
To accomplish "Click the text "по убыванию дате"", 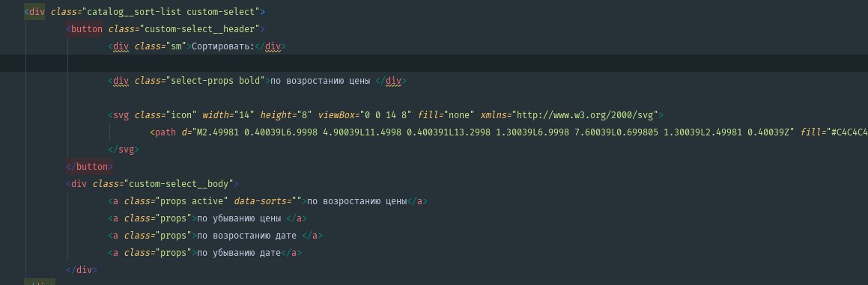I will click(x=239, y=253).
